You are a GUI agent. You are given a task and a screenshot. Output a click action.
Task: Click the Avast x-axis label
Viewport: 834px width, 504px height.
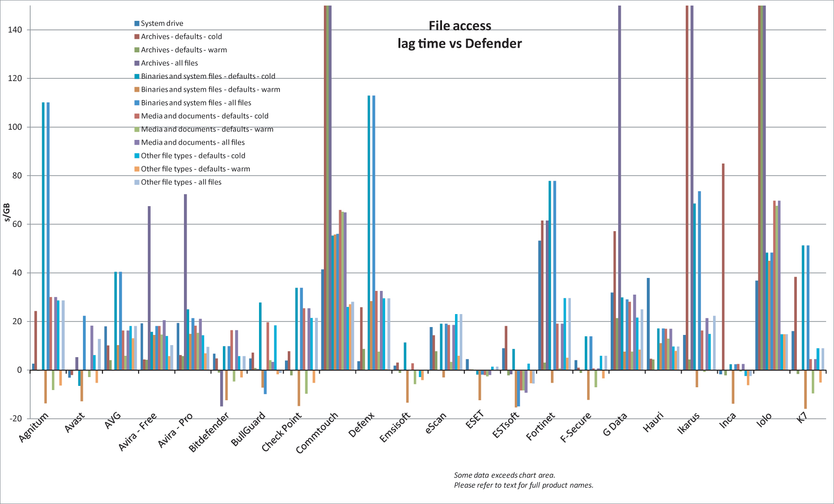(75, 422)
